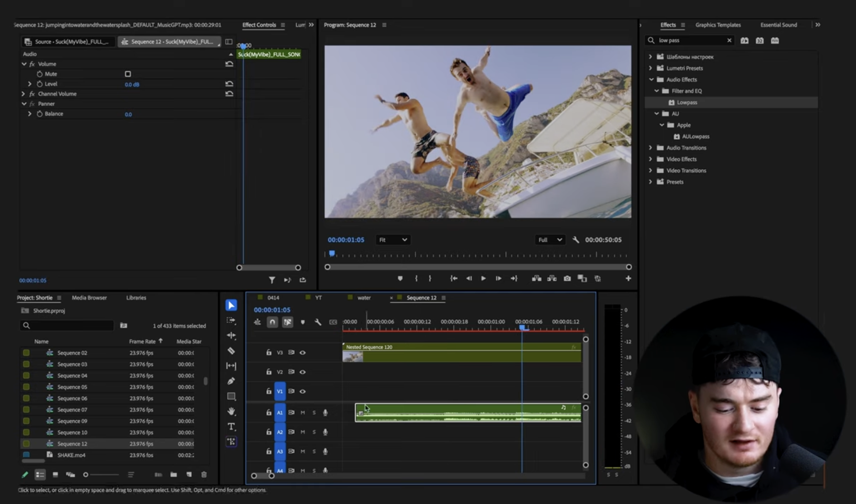Click Mark In bracket button
Screen dimensions: 856x504
point(416,278)
